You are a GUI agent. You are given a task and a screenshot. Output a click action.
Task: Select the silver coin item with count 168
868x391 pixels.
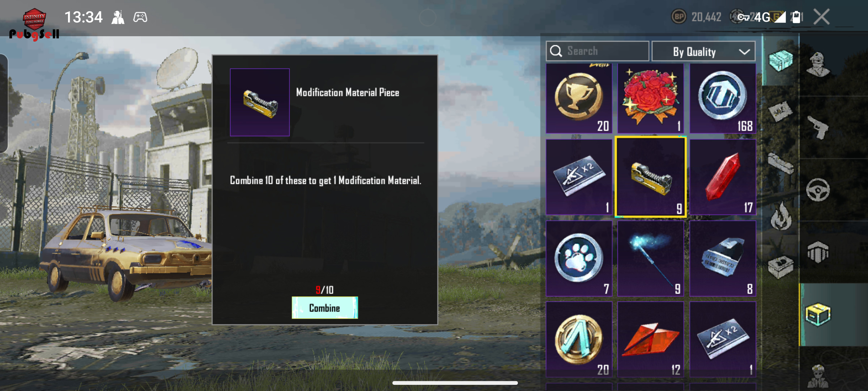pos(723,98)
